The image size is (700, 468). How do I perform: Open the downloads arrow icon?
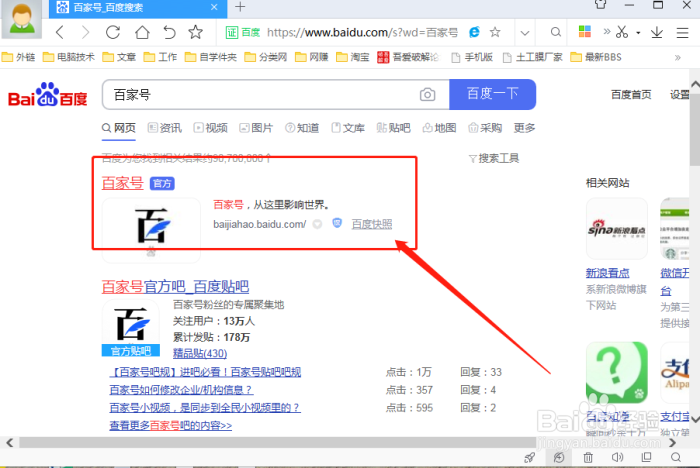click(x=657, y=32)
